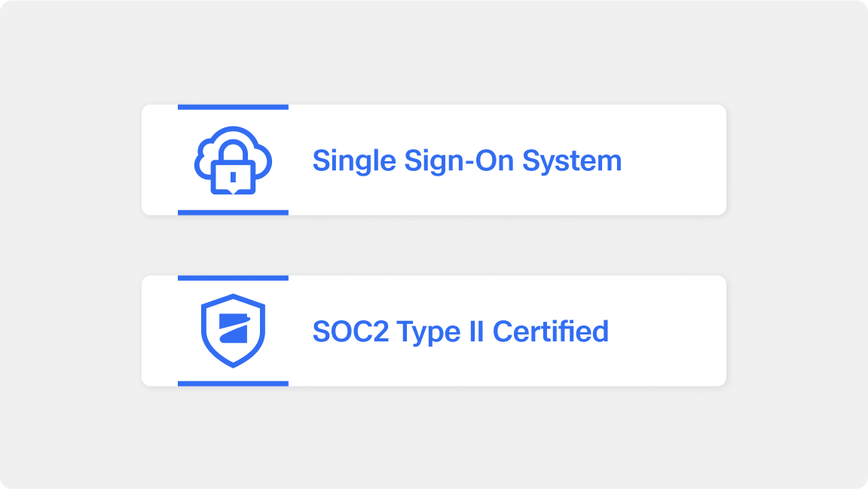Click the emblem inside the shield
This screenshot has width=868, height=489.
click(x=233, y=329)
